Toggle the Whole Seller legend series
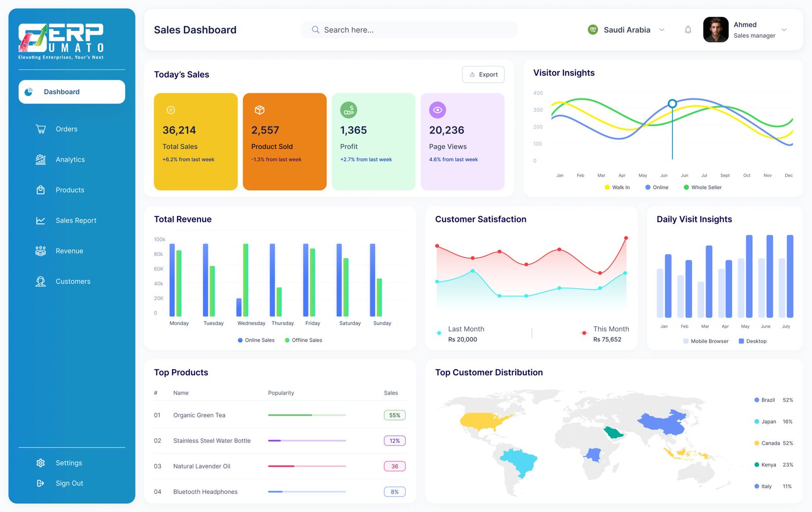This screenshot has height=512, width=812. (x=703, y=187)
